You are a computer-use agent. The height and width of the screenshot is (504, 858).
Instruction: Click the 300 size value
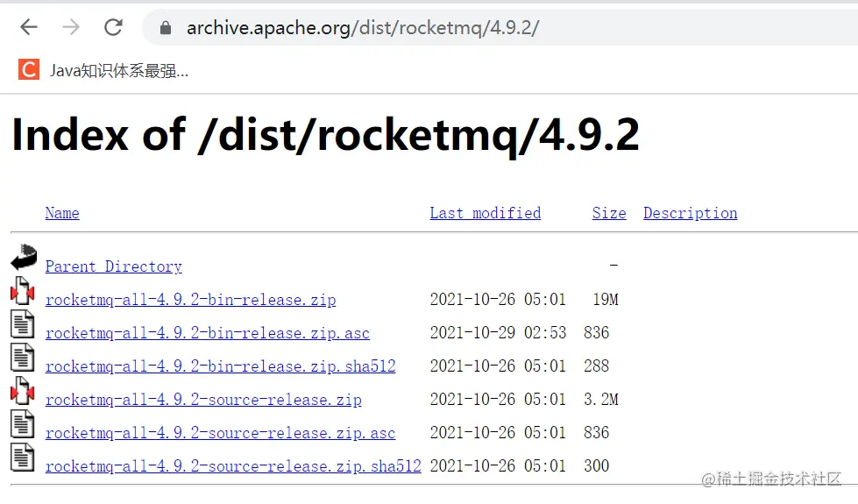(597, 466)
